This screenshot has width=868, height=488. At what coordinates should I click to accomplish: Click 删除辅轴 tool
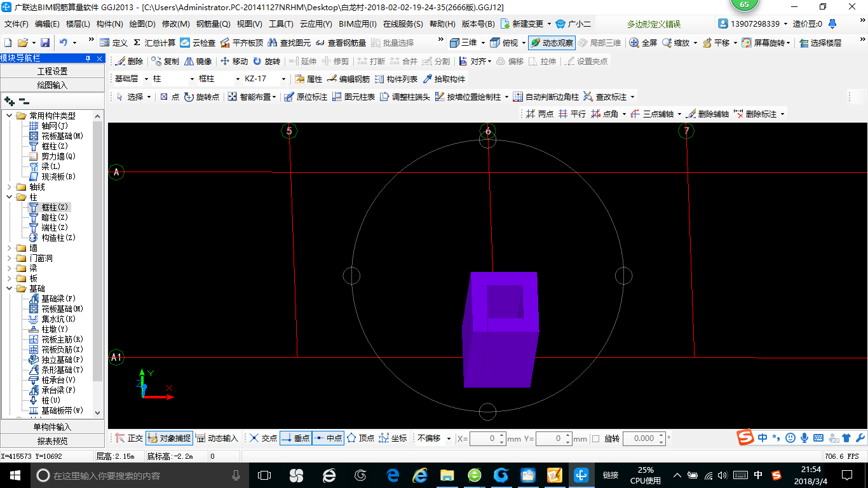click(707, 114)
